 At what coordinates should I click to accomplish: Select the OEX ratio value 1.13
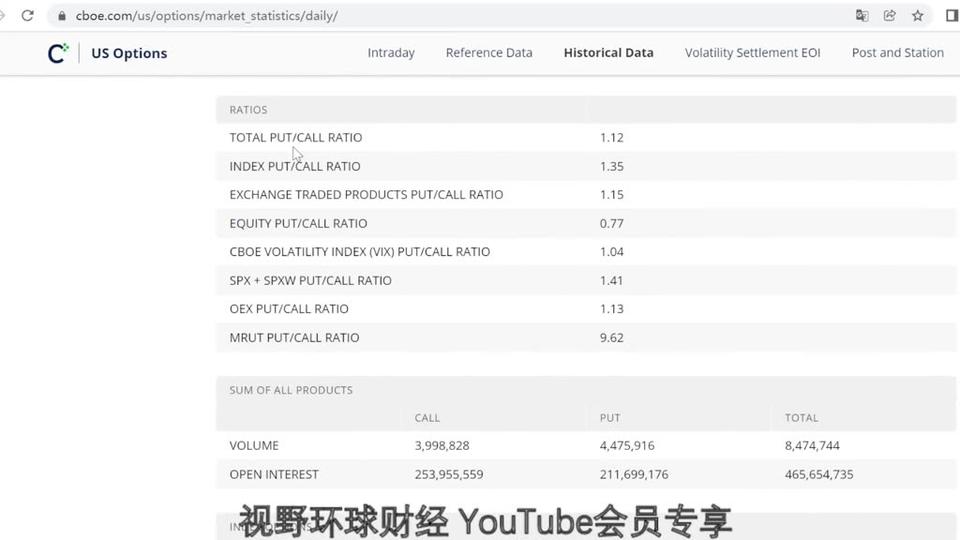coord(612,309)
